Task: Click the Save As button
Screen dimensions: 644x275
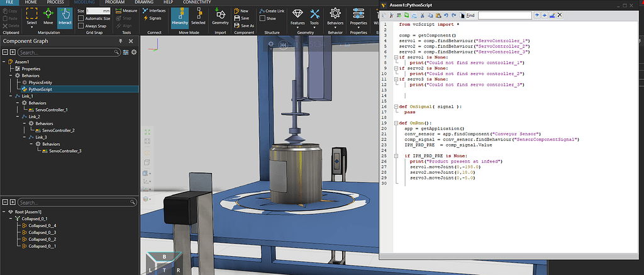Action: click(x=244, y=26)
